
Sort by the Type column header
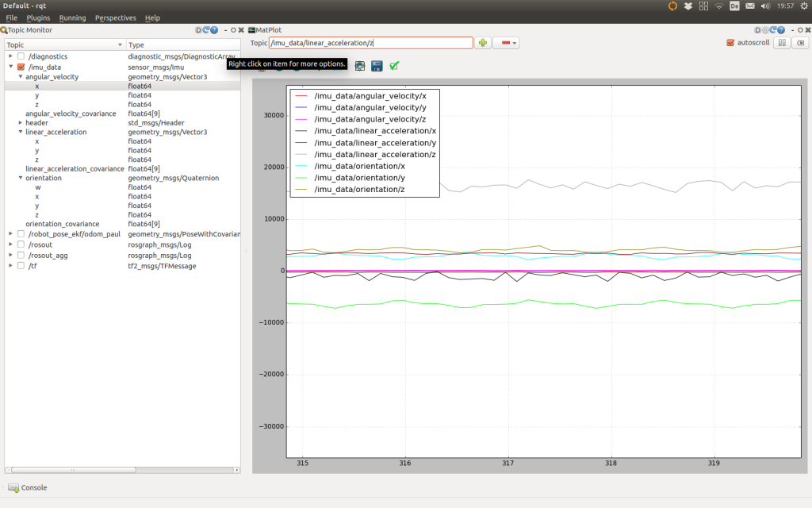click(x=183, y=45)
